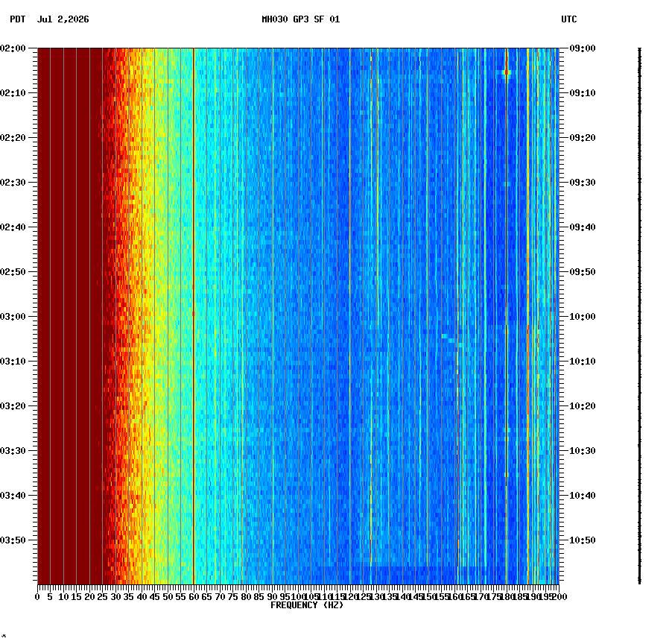Click the '09:40' UTC time label
This screenshot has width=672, height=644.
tap(583, 227)
